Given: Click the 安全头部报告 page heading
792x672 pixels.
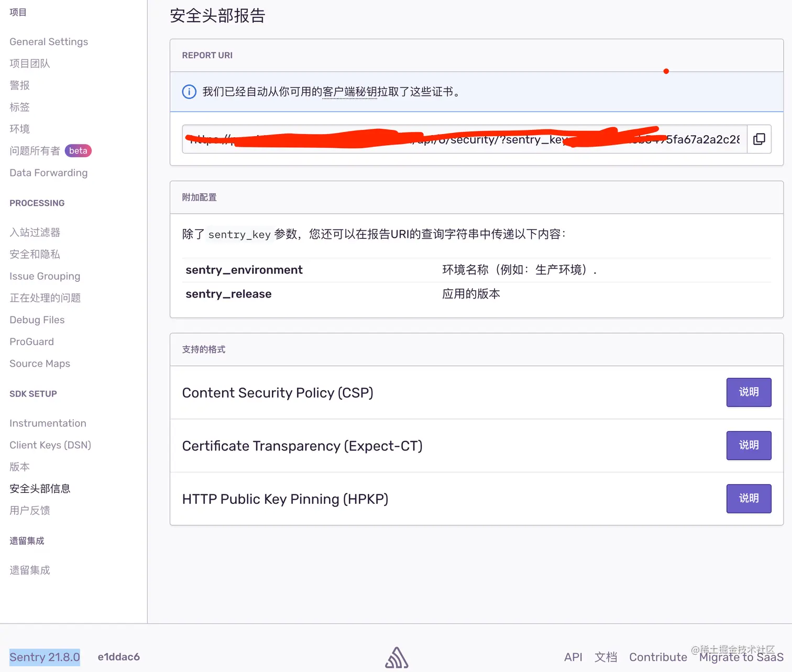Looking at the screenshot, I should 217,16.
